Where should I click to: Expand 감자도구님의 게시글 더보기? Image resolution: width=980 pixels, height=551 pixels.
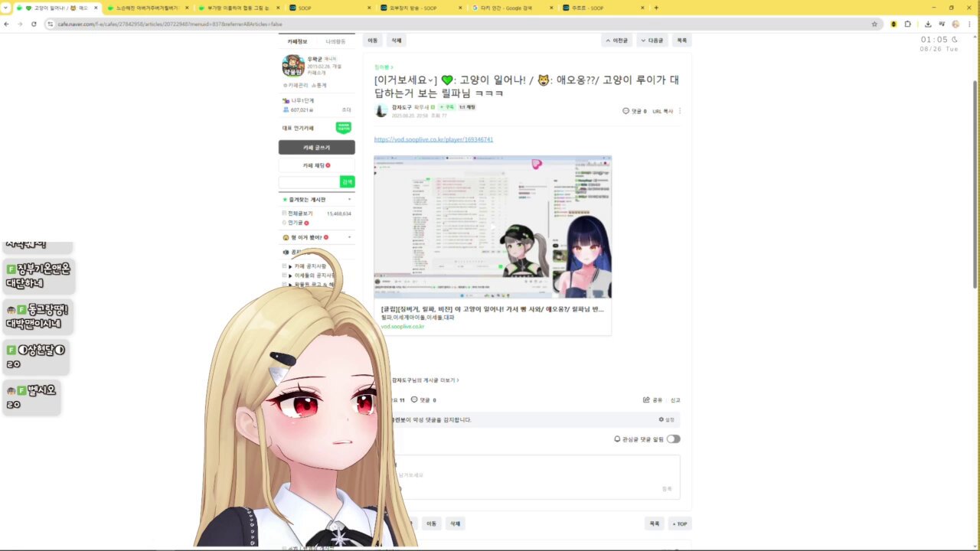click(x=425, y=380)
